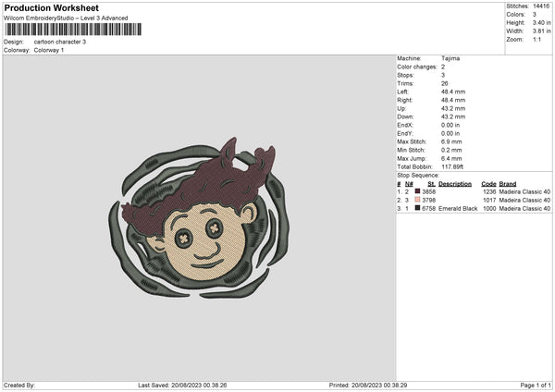Click the Brand column header
This screenshot has height=392, width=555.
point(508,184)
